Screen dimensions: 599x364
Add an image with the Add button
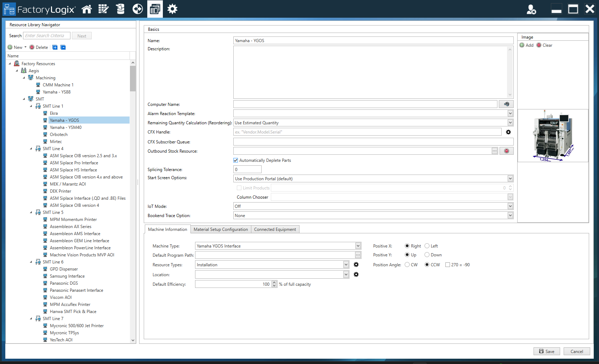pyautogui.click(x=526, y=45)
